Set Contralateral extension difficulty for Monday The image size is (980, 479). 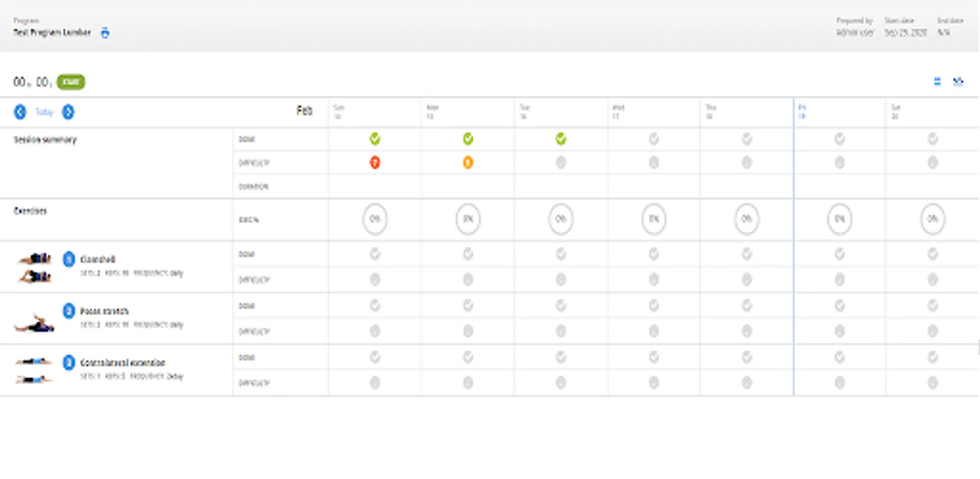(x=468, y=383)
